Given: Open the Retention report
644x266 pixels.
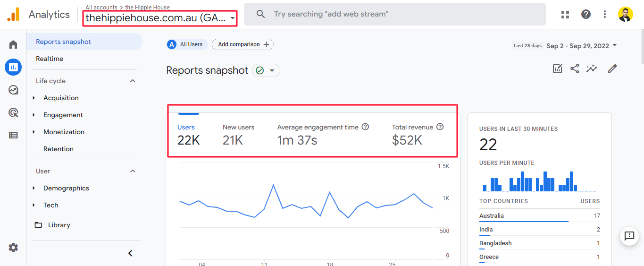Looking at the screenshot, I should (x=59, y=149).
